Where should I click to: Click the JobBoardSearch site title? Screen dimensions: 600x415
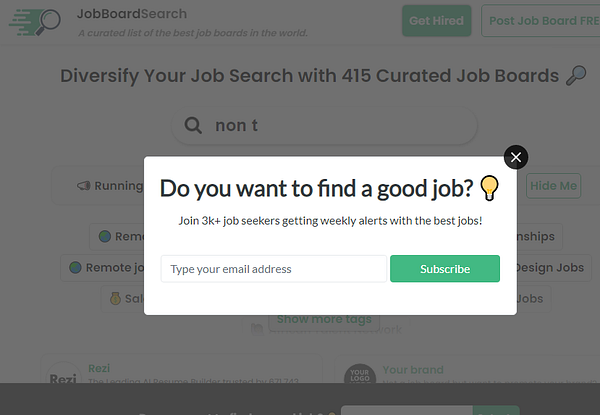tap(131, 14)
